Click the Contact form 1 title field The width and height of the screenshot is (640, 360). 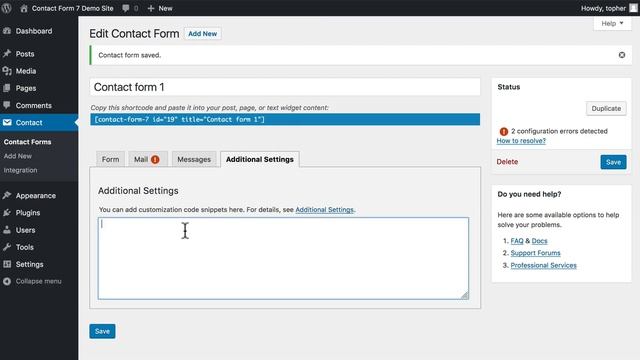(x=285, y=87)
